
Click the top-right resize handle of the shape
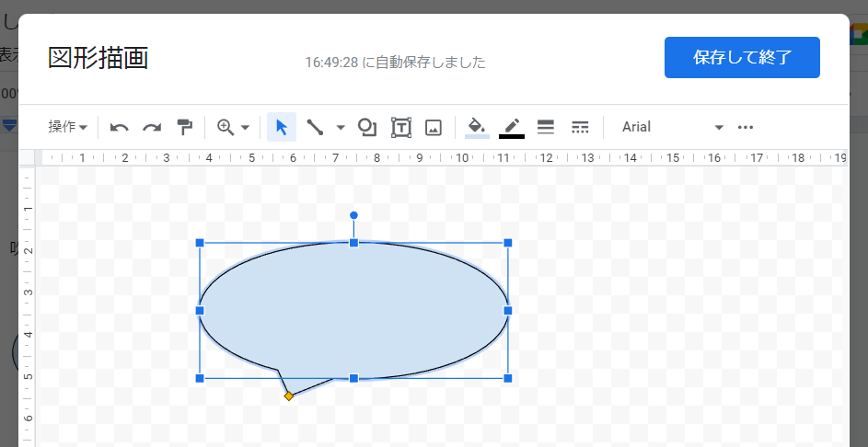(x=508, y=243)
